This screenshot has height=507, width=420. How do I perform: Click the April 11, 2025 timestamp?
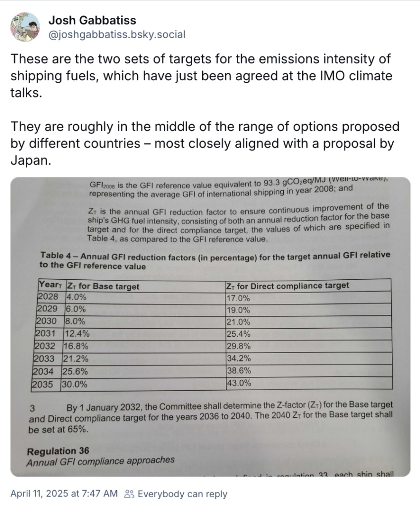click(64, 494)
